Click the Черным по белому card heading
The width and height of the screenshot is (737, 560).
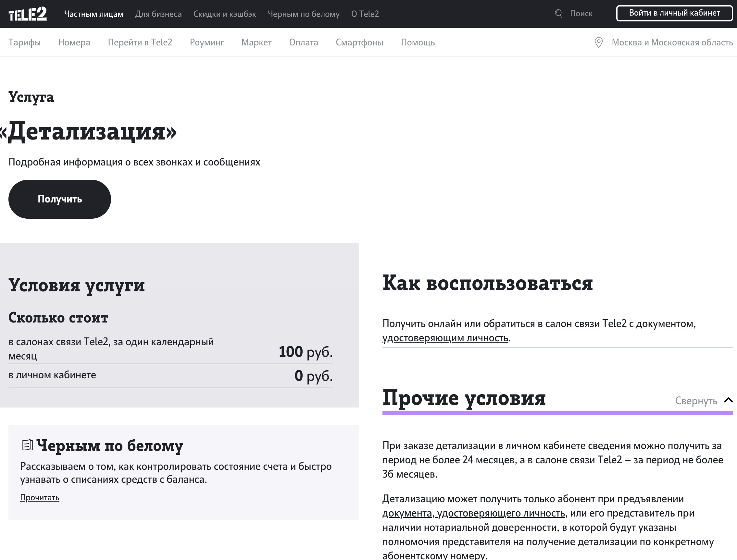tap(110, 445)
